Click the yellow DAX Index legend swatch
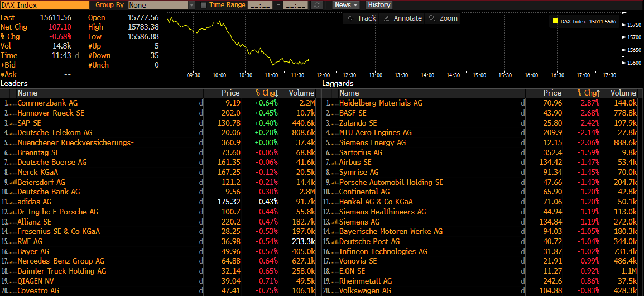 (x=556, y=21)
